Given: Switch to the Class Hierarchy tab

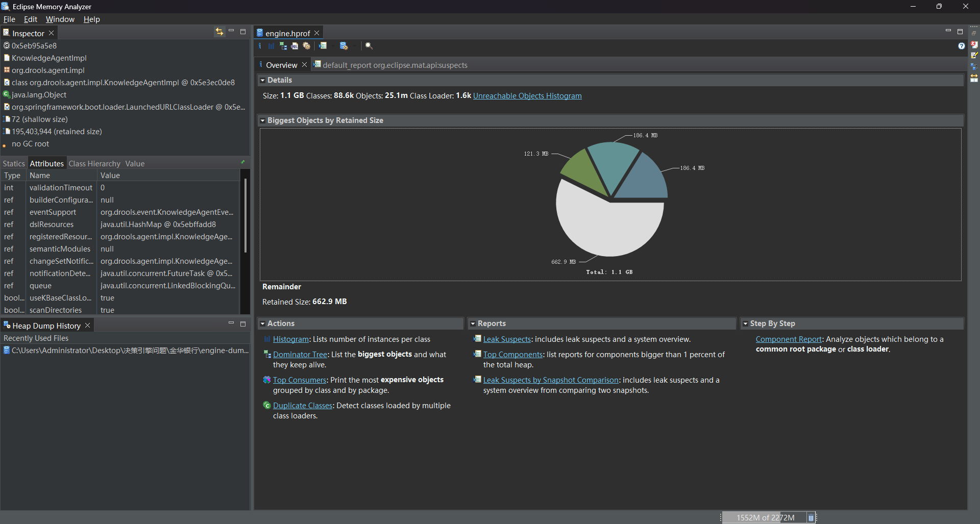Looking at the screenshot, I should tap(94, 163).
